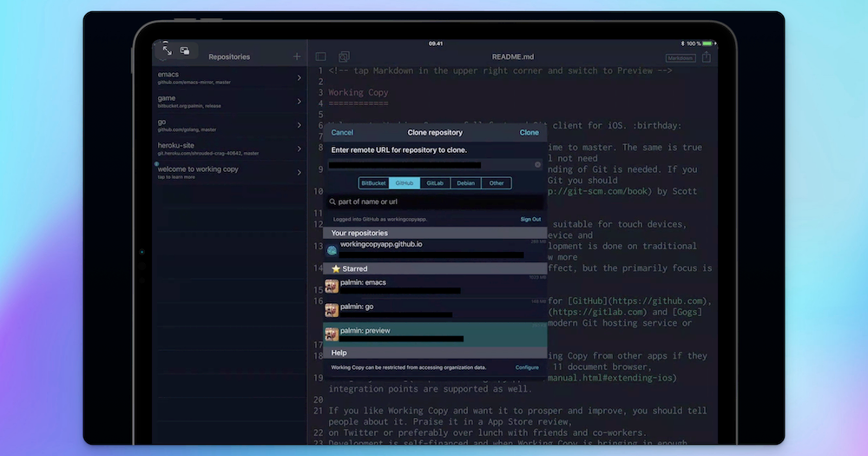The width and height of the screenshot is (868, 456).
Task: Open the emacs repository chevron
Action: pyautogui.click(x=299, y=78)
